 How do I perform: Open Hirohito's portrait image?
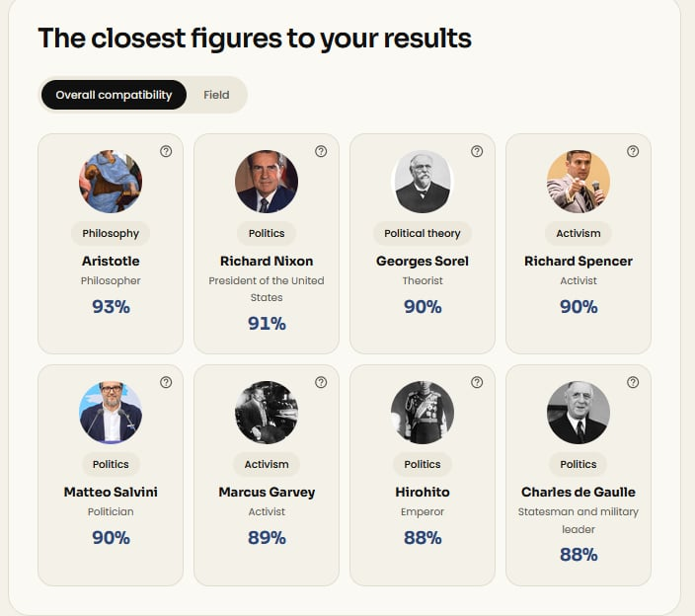[x=423, y=412]
